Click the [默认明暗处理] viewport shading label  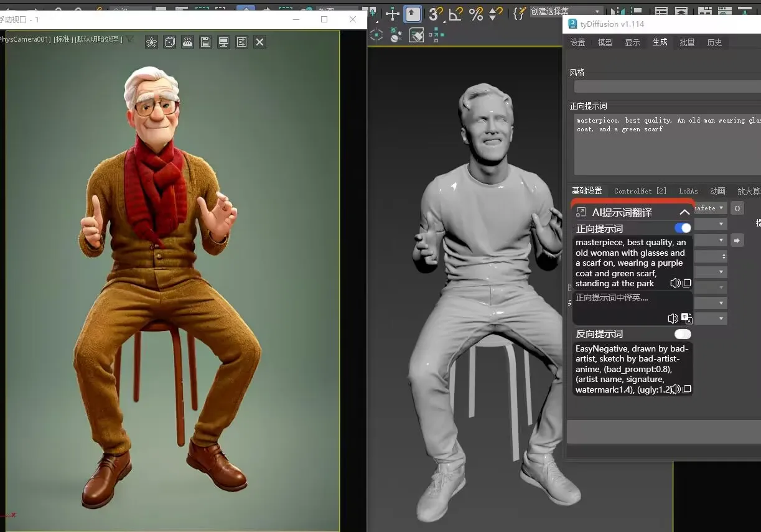[x=98, y=39]
